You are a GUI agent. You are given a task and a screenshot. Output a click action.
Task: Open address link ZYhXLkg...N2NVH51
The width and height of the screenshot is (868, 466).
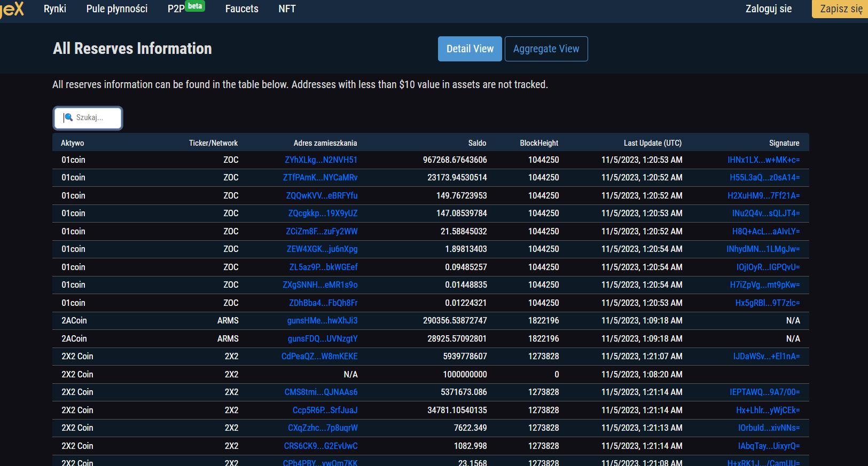(x=320, y=160)
